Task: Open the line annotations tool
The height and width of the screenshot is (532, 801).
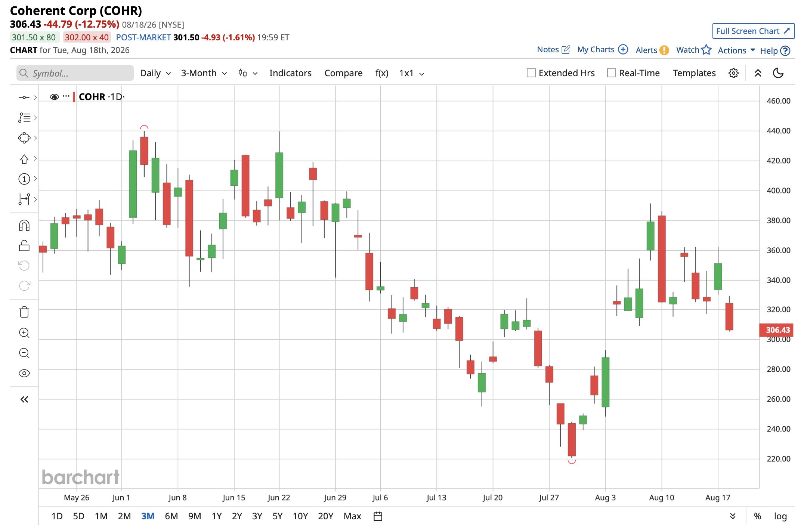Action: click(24, 118)
